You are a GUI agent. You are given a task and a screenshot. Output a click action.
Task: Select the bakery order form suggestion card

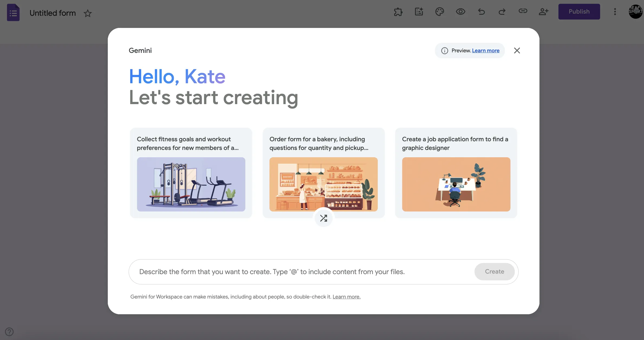(x=324, y=173)
